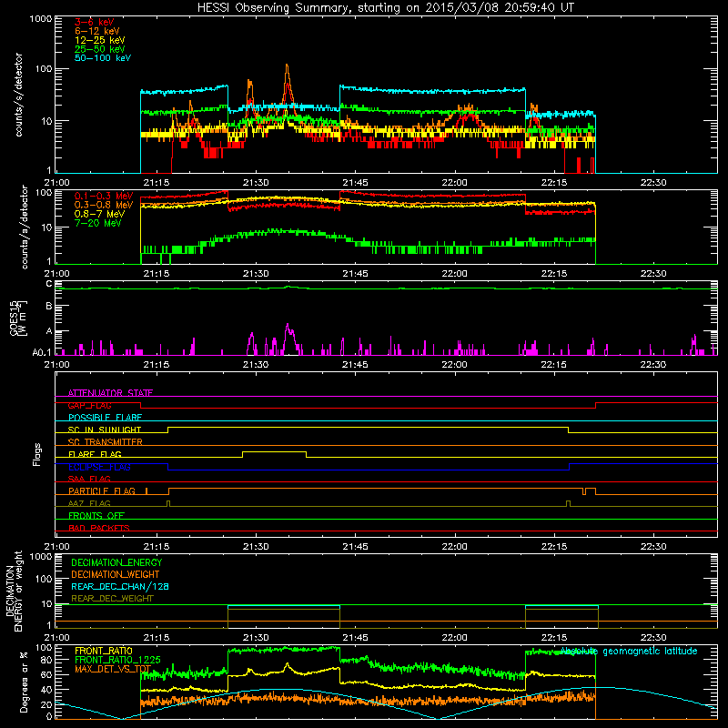Click the 21:15 tick label on the top plot

point(156,183)
